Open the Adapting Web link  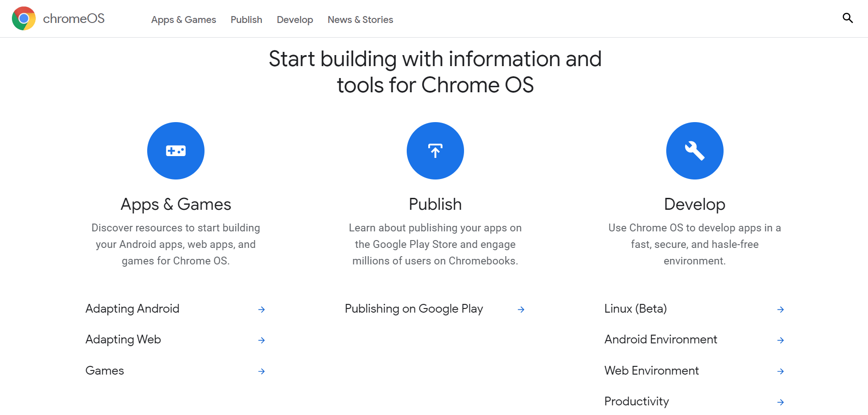[123, 339]
